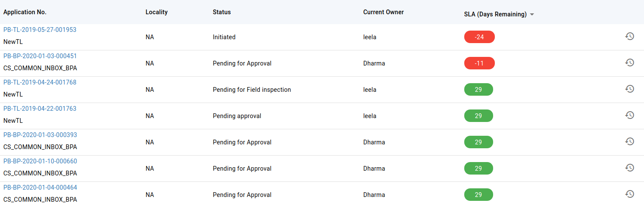Show history of PB-TL-2019-04-24-001768 row
Viewport: 644px width, 203px height.
630,89
